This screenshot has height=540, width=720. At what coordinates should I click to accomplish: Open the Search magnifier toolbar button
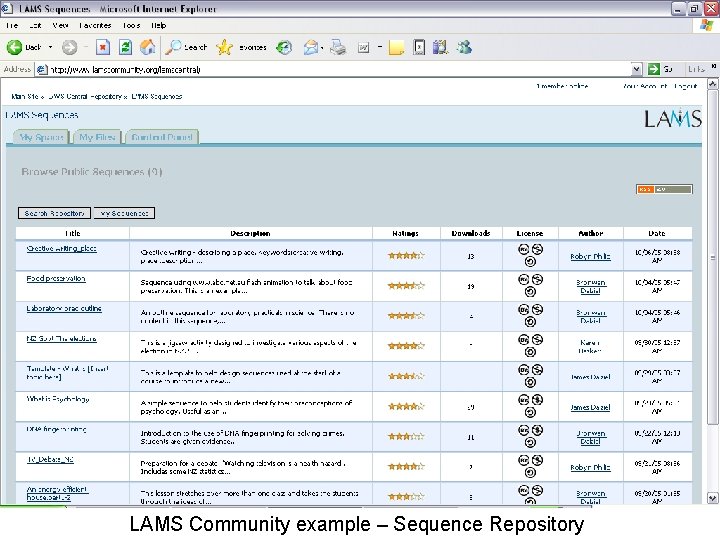tap(186, 47)
